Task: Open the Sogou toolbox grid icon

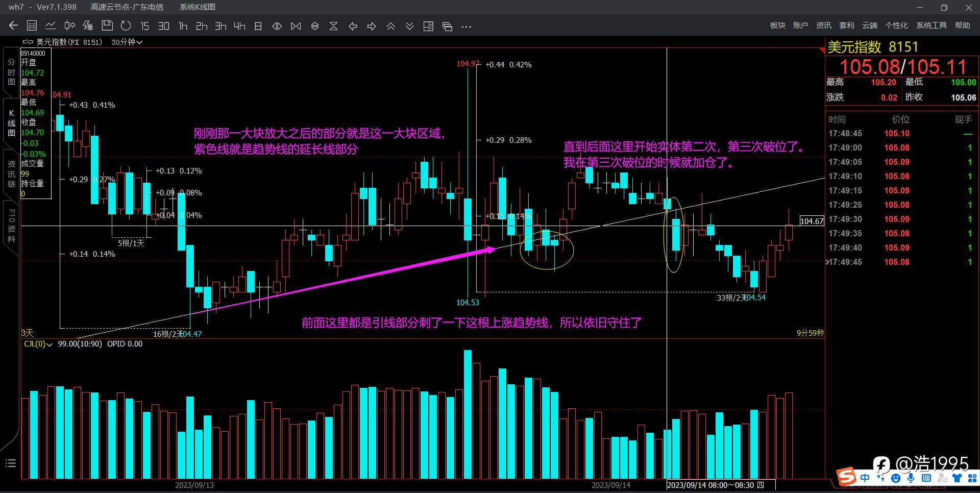Action: click(x=972, y=478)
